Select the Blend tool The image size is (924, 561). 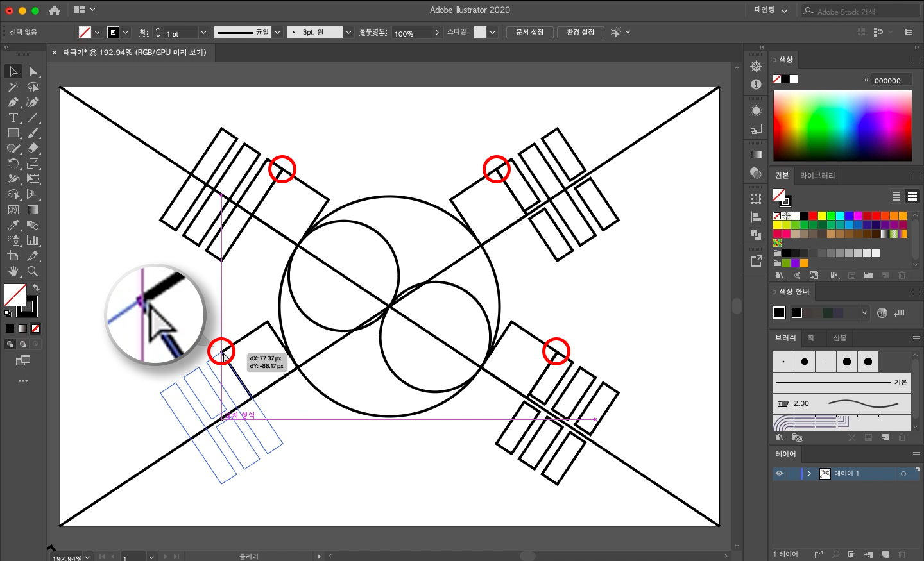click(x=33, y=225)
